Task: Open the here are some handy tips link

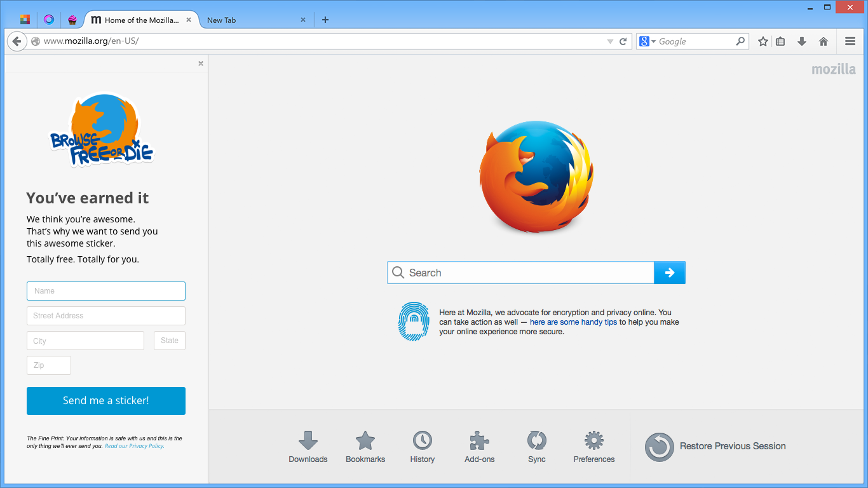Action: [573, 322]
